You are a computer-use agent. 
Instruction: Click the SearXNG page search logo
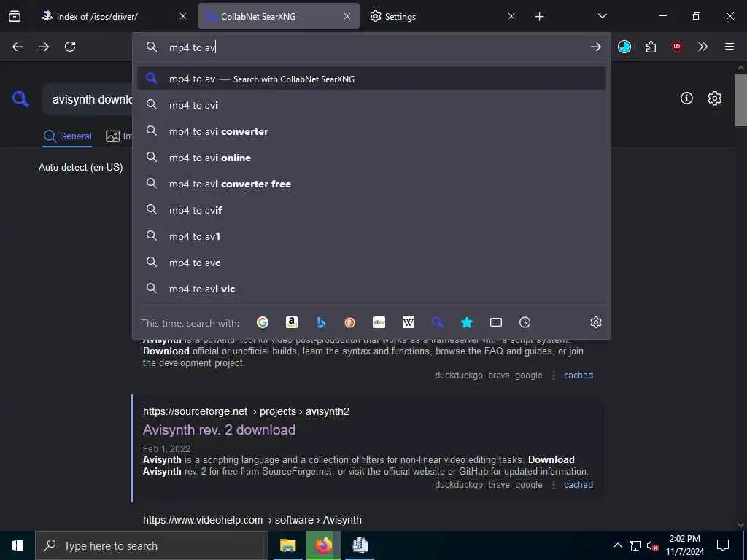(x=20, y=99)
